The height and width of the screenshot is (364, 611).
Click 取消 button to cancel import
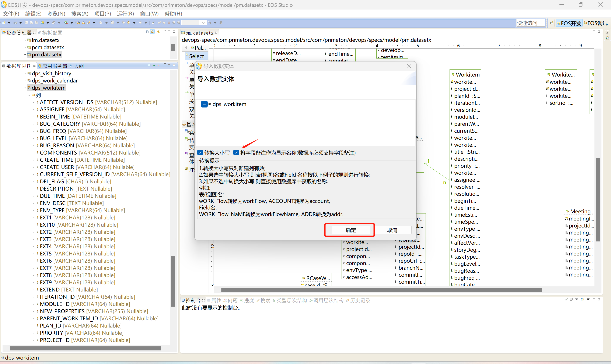coord(392,230)
